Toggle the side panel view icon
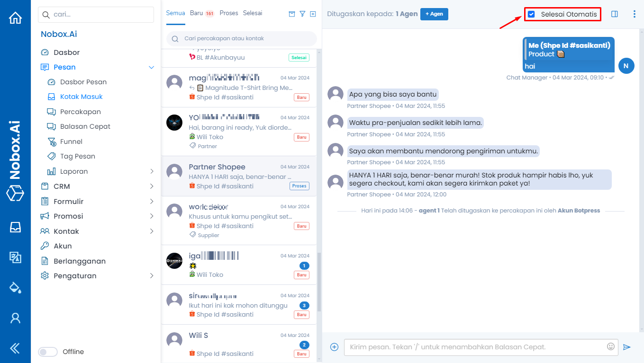This screenshot has width=644, height=363. (x=615, y=14)
